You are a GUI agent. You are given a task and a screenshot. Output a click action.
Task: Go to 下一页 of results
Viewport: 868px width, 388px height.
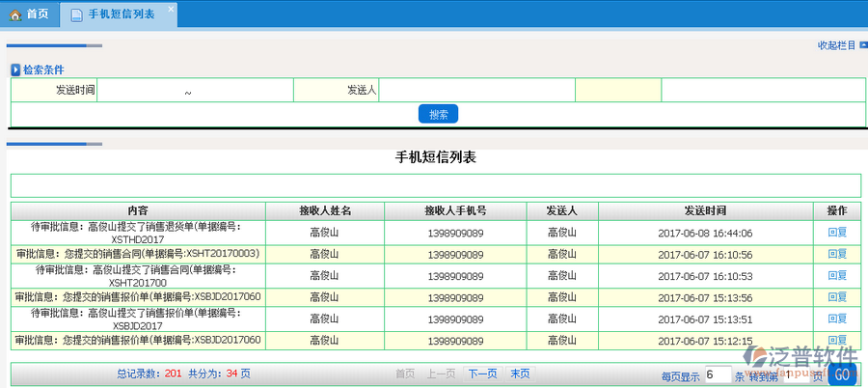pos(482,374)
